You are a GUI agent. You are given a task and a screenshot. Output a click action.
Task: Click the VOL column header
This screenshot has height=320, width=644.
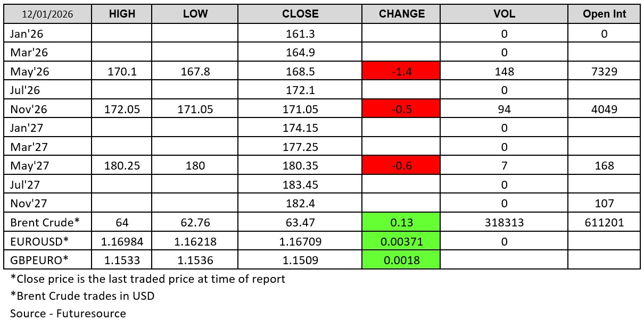504,14
